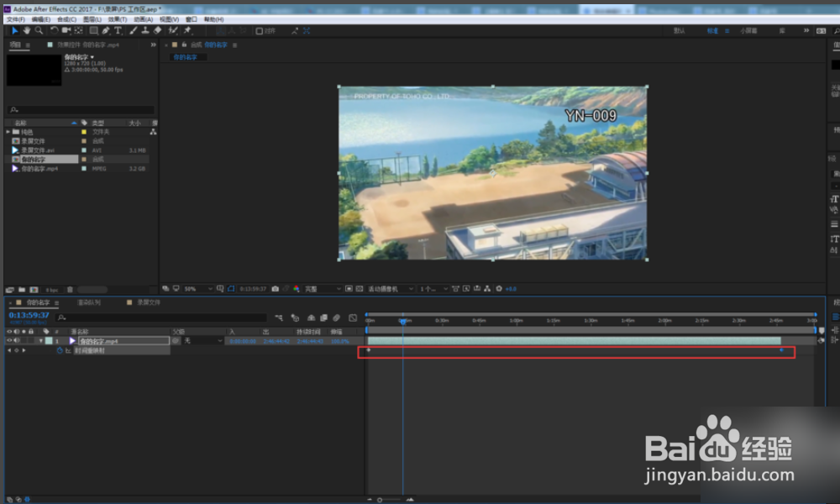Screen dimensions: 840x504
Task: Select the 默认 workspace
Action: coord(680,31)
